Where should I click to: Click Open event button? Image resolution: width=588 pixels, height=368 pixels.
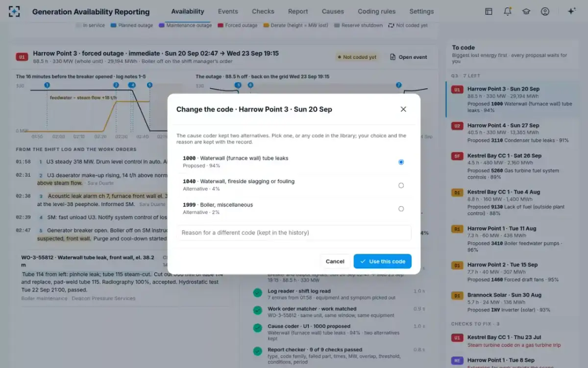[x=409, y=57]
